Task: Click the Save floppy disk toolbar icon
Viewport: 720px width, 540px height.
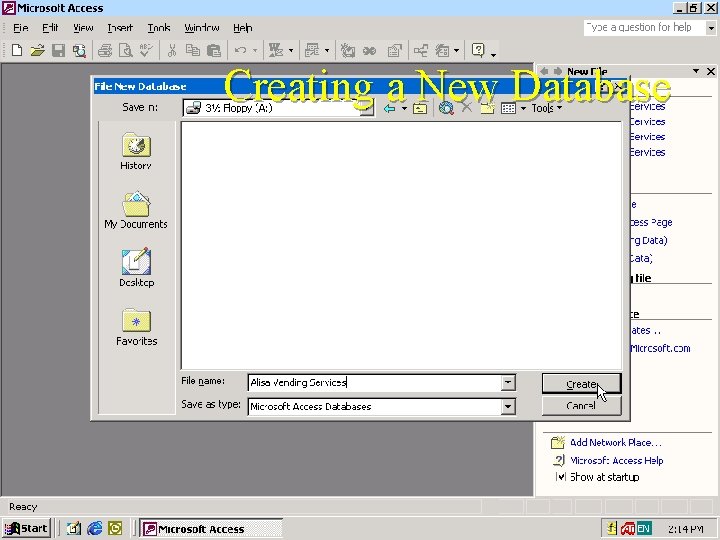Action: click(58, 50)
